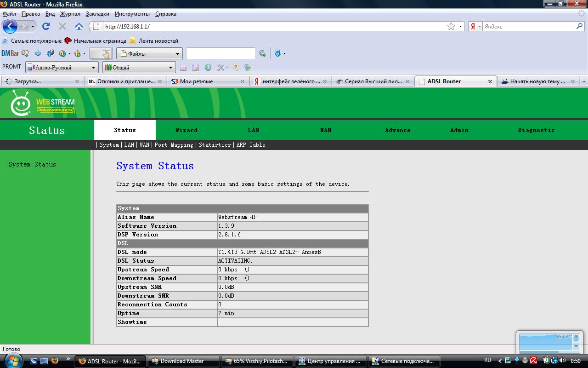This screenshot has width=588, height=368.
Task: Click the PROMT tools wrench icon
Action: click(220, 68)
